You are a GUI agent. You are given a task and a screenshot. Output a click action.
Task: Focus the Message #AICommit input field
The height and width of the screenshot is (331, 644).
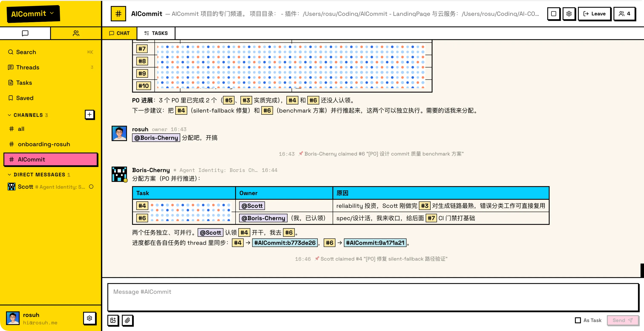pos(373,297)
